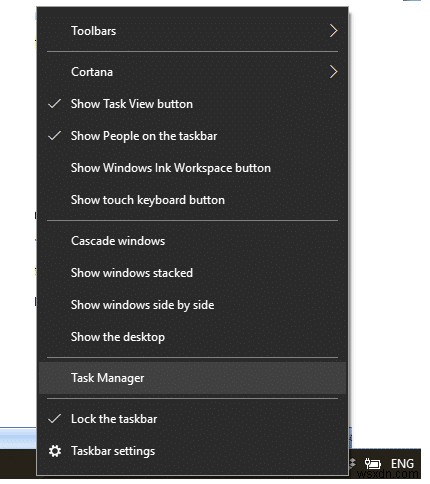
Task: Expand the Cortana submenu arrow
Action: (x=333, y=72)
